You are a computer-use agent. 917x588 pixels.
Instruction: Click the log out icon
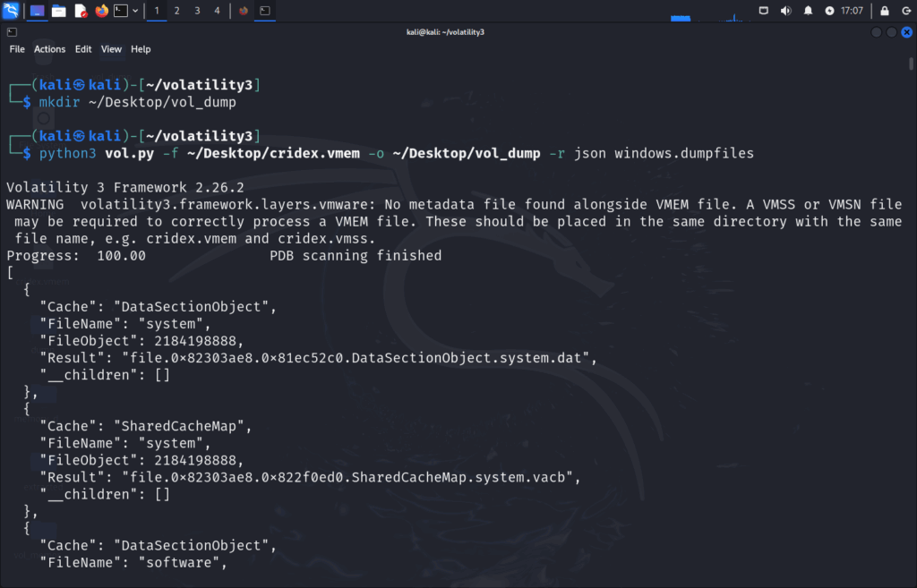click(906, 11)
